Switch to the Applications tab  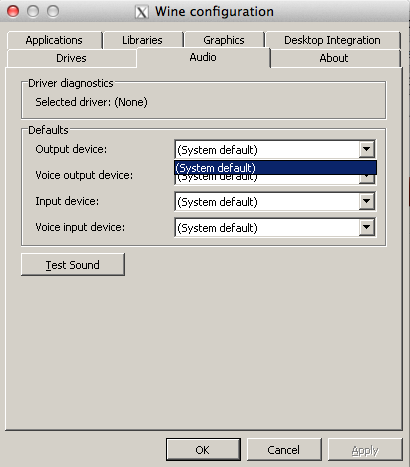coord(54,40)
